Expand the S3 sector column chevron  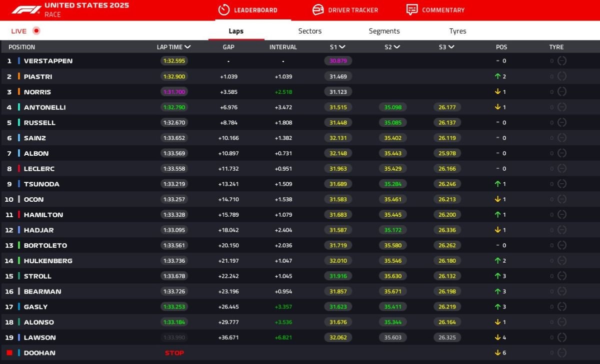click(x=451, y=47)
